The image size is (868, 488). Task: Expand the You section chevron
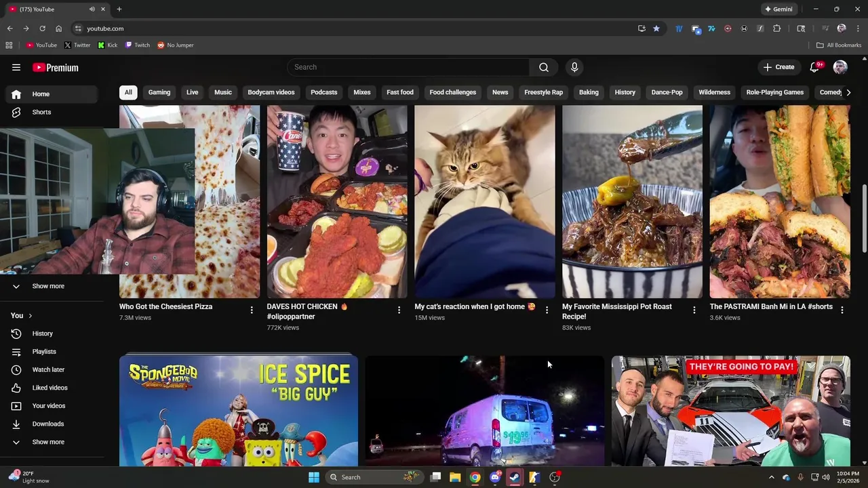coord(30,316)
